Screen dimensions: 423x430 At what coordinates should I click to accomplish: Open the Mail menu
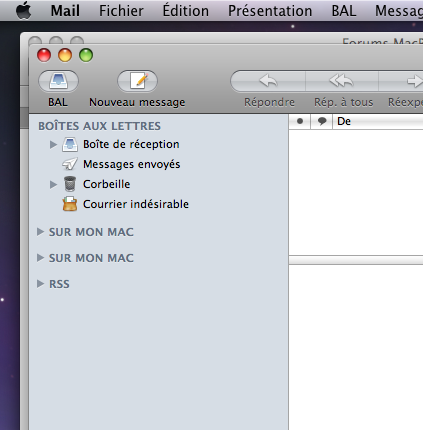click(65, 11)
